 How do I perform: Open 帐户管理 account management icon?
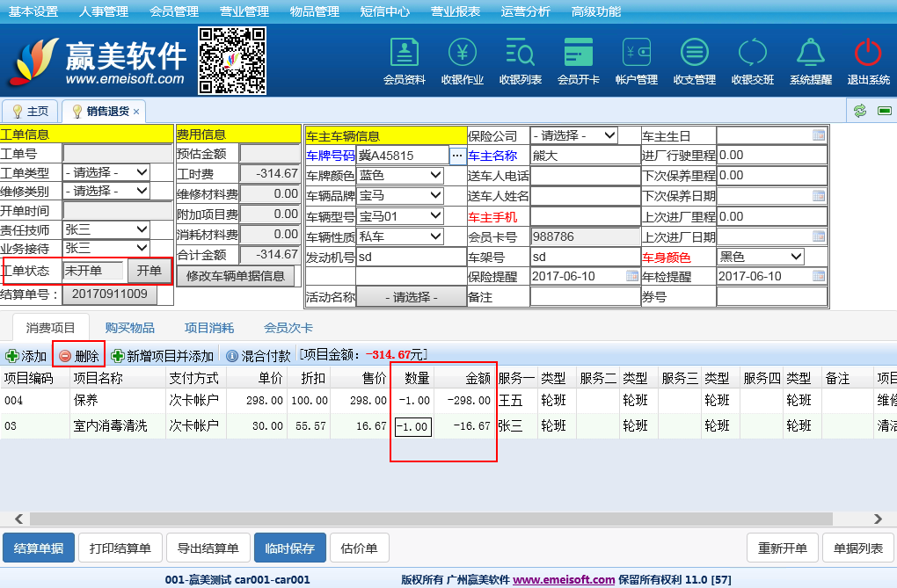637,61
